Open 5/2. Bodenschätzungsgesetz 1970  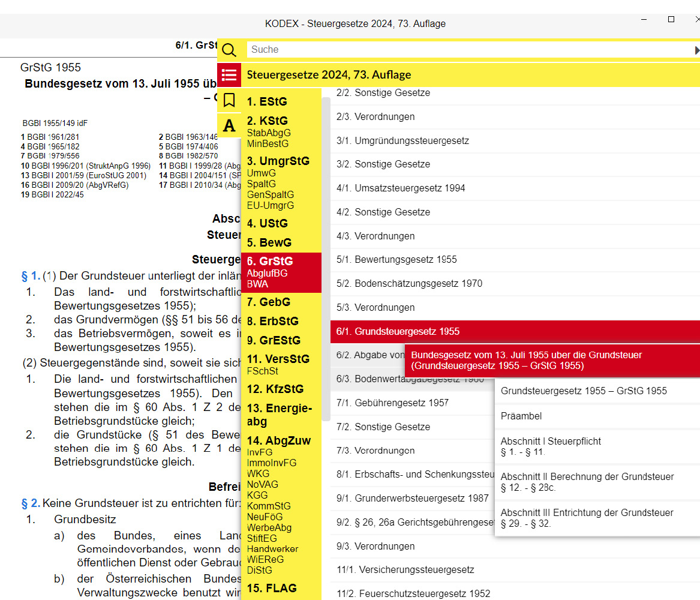tap(515, 283)
